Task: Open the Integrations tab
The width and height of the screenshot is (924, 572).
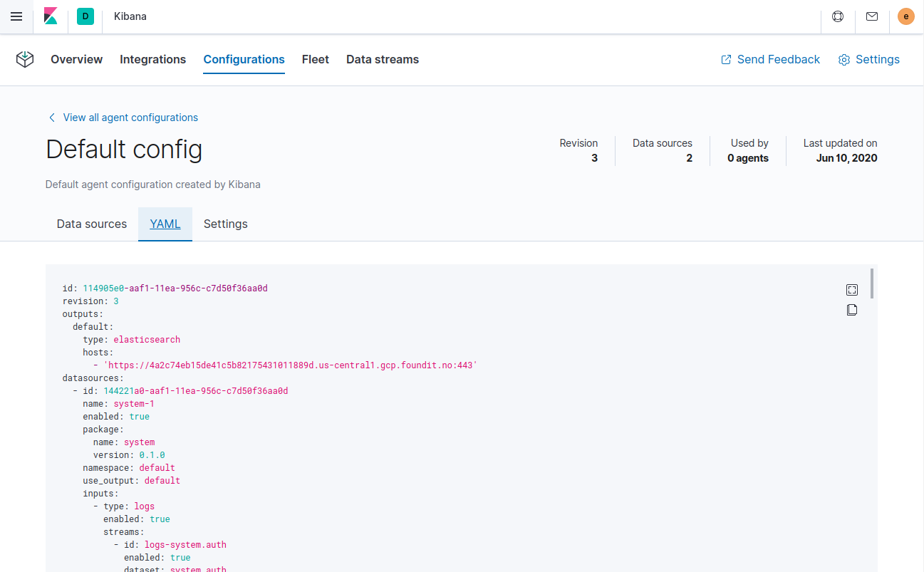Action: [152, 60]
